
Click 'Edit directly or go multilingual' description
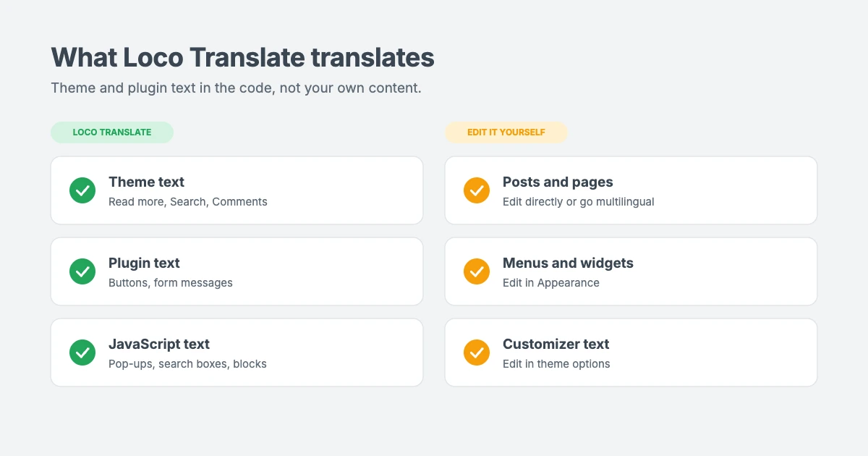tap(579, 202)
